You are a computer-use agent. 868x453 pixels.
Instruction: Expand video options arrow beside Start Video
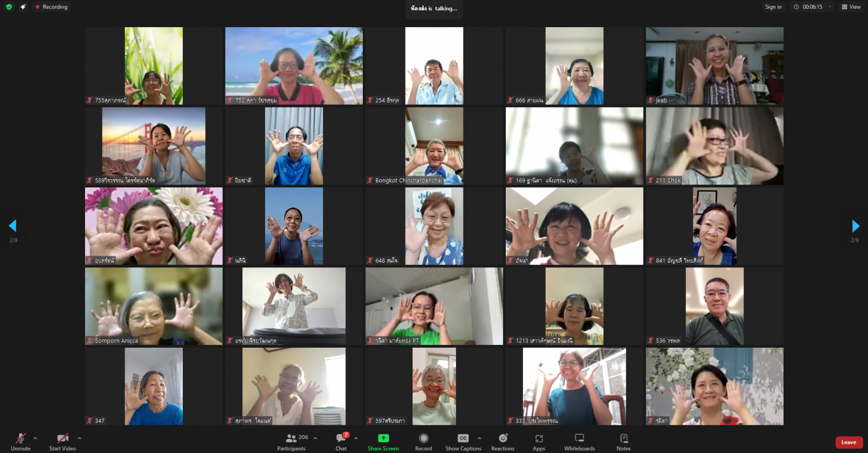click(79, 438)
